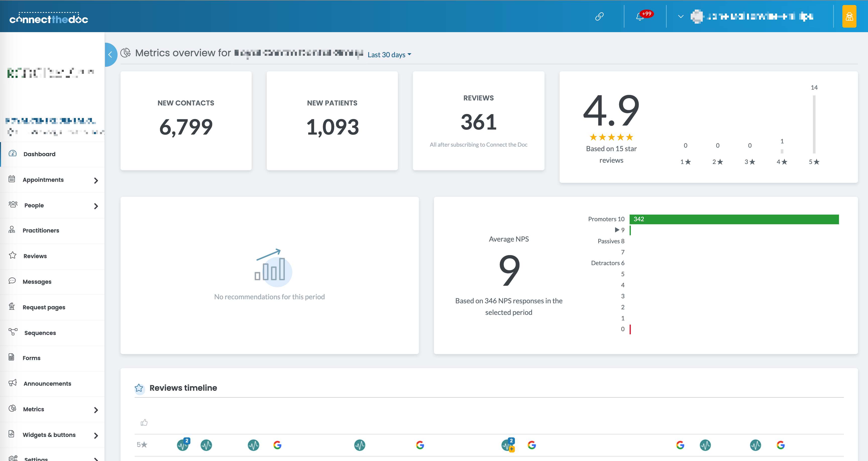Image resolution: width=868 pixels, height=461 pixels.
Task: Open notifications bell with +99 badge
Action: [640, 16]
